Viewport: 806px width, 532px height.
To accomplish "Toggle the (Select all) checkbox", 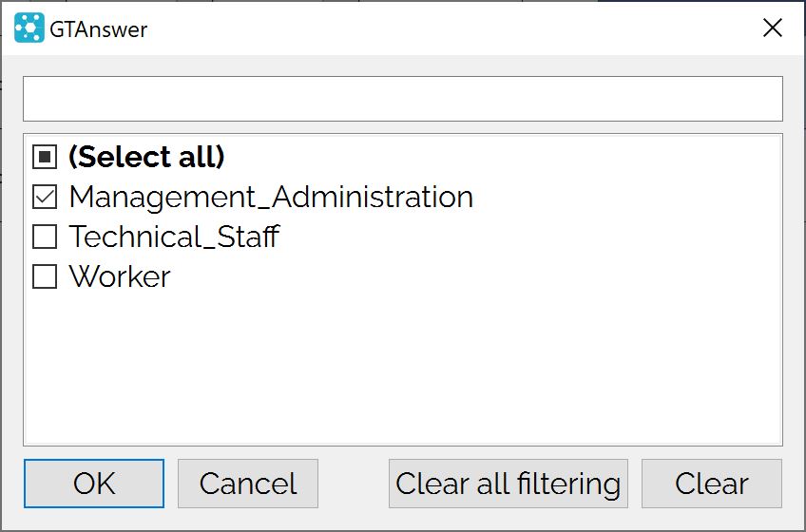I will (45, 157).
